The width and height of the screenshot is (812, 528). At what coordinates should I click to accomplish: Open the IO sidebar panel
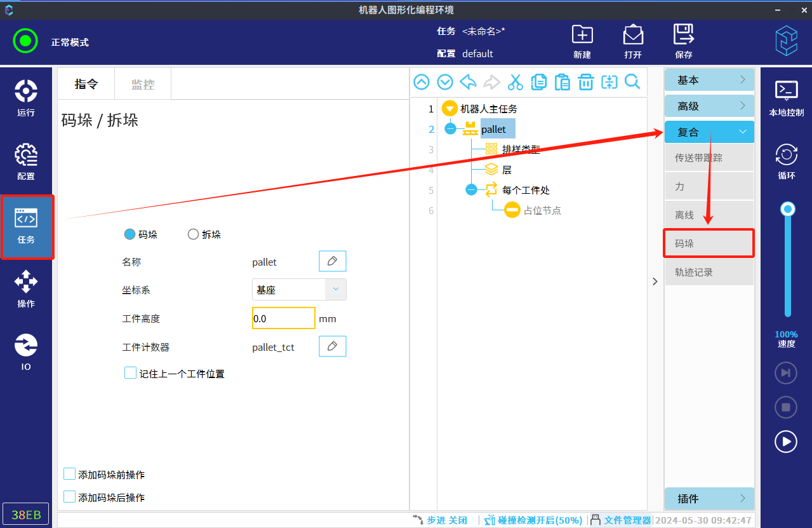[26, 353]
